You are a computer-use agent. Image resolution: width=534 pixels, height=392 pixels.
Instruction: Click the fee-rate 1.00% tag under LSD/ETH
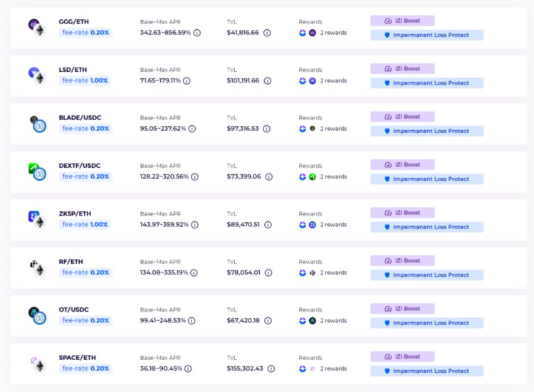pos(85,80)
